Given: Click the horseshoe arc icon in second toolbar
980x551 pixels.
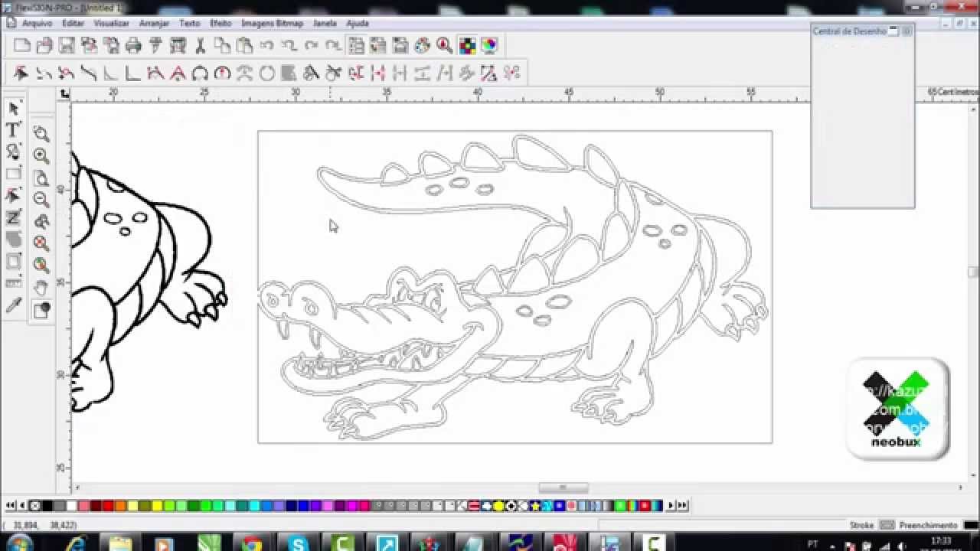Looking at the screenshot, I should [x=200, y=73].
